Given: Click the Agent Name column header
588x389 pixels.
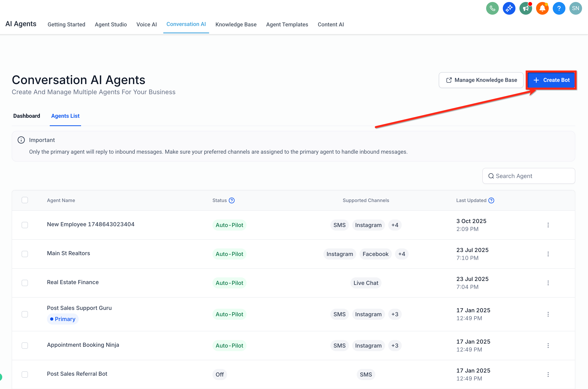Looking at the screenshot, I should tap(61, 200).
